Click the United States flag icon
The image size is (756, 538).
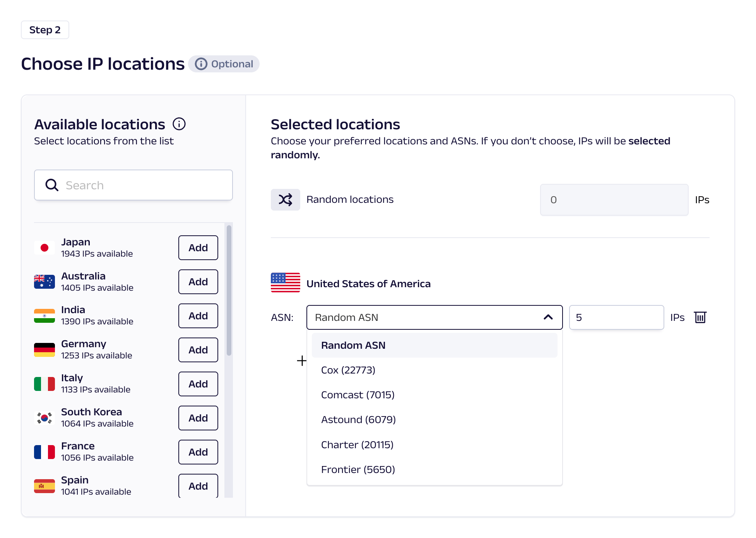pyautogui.click(x=285, y=283)
